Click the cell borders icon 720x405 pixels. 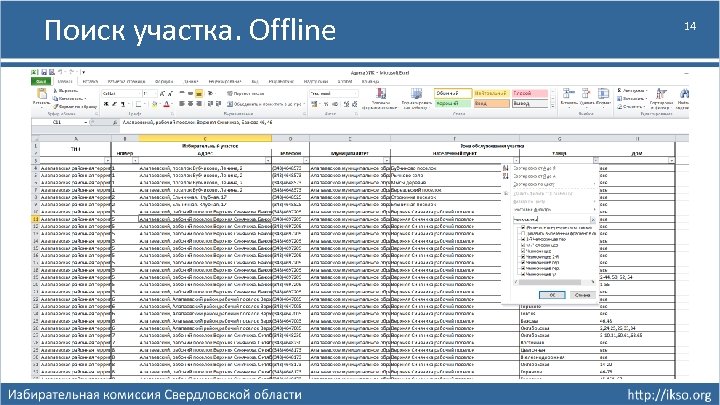[138, 104]
